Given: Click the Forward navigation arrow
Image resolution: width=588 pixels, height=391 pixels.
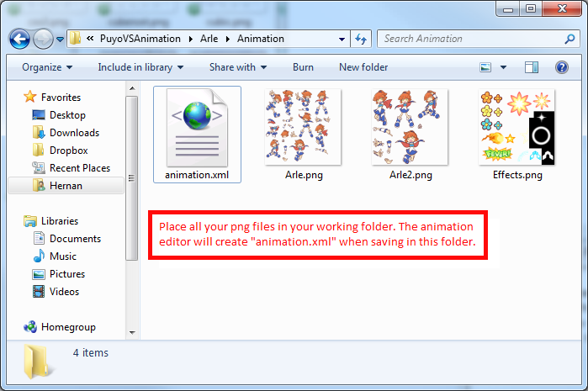Looking at the screenshot, I should 43,39.
